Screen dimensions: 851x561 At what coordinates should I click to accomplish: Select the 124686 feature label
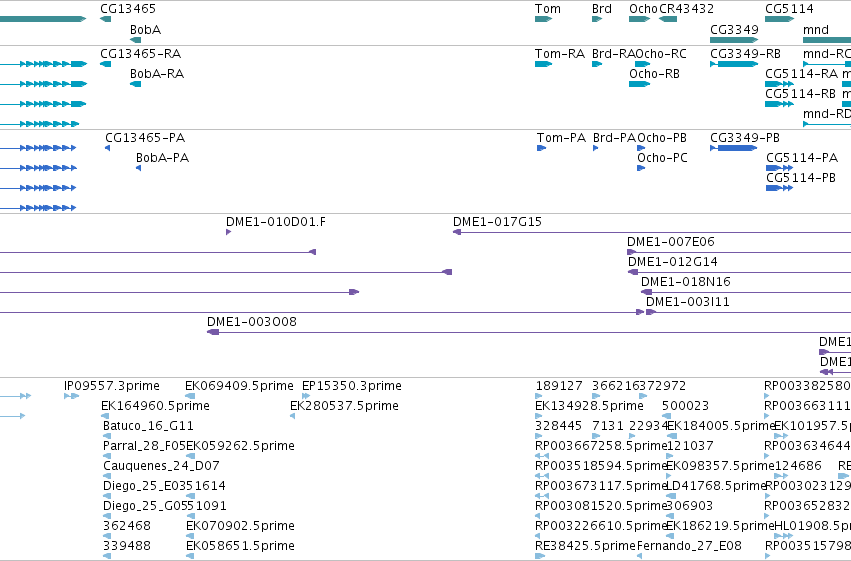(x=798, y=467)
